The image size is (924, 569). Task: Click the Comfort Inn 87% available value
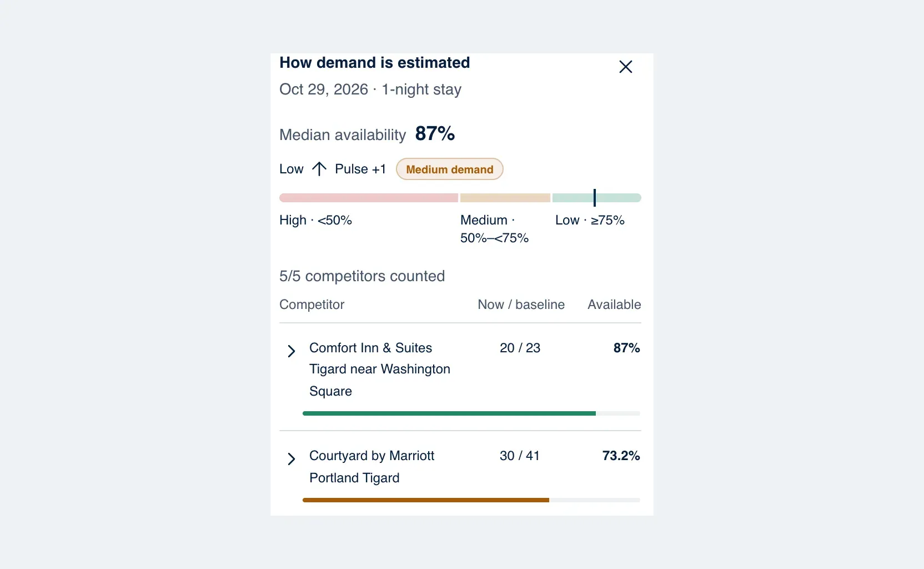(626, 348)
